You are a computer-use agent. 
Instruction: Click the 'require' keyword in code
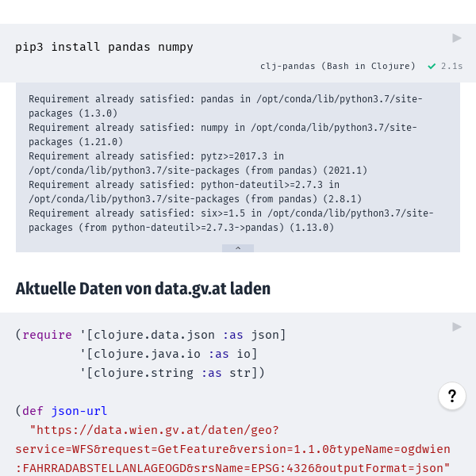(x=47, y=335)
